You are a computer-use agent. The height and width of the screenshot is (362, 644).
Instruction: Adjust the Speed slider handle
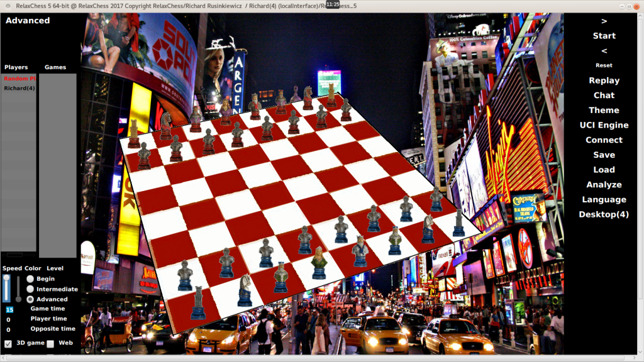click(x=6, y=278)
